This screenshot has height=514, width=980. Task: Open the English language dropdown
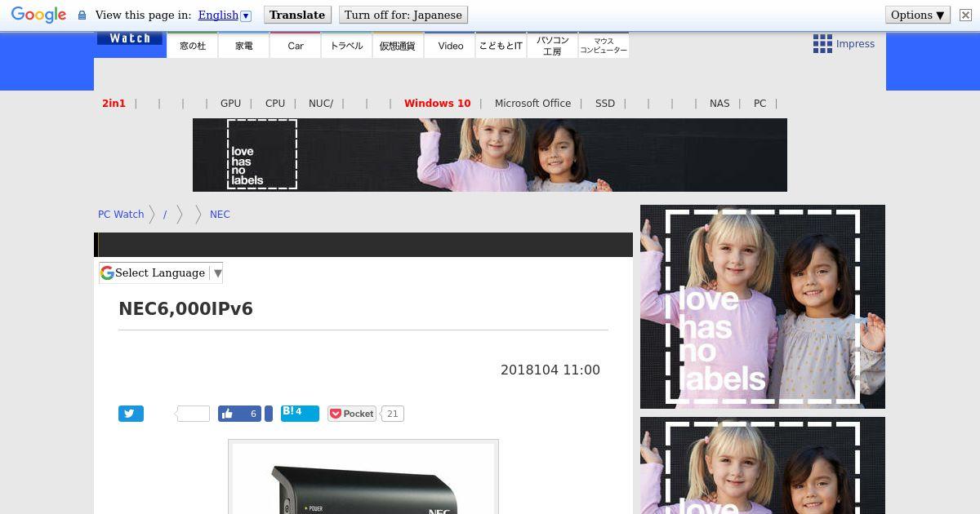coord(225,15)
